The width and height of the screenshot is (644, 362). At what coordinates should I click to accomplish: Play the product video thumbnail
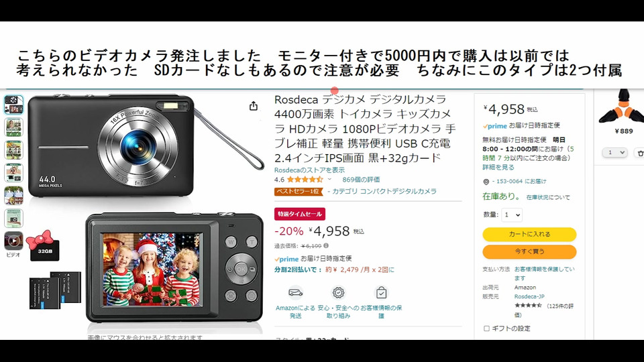(13, 241)
